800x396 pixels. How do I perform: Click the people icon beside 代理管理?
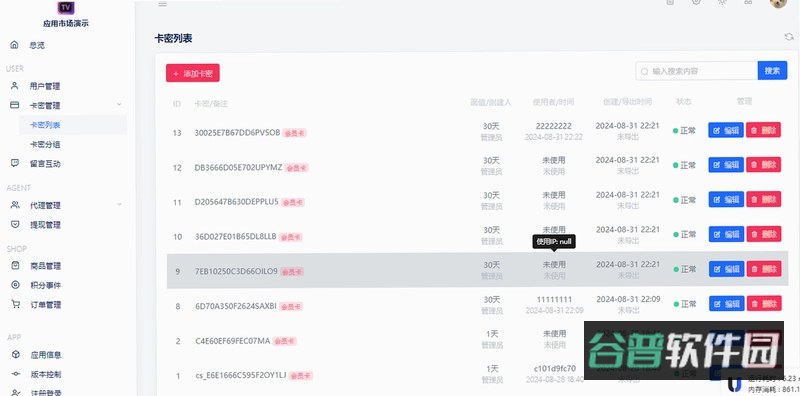(x=15, y=205)
